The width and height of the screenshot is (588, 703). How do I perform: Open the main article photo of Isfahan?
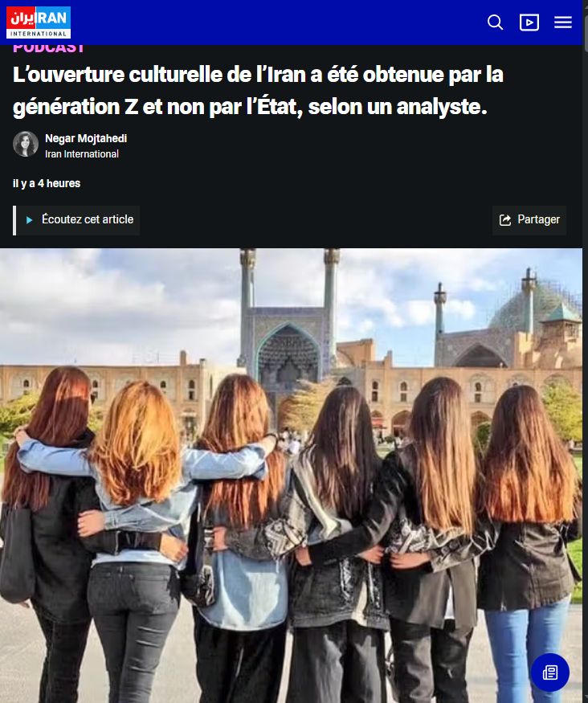pyautogui.click(x=292, y=476)
